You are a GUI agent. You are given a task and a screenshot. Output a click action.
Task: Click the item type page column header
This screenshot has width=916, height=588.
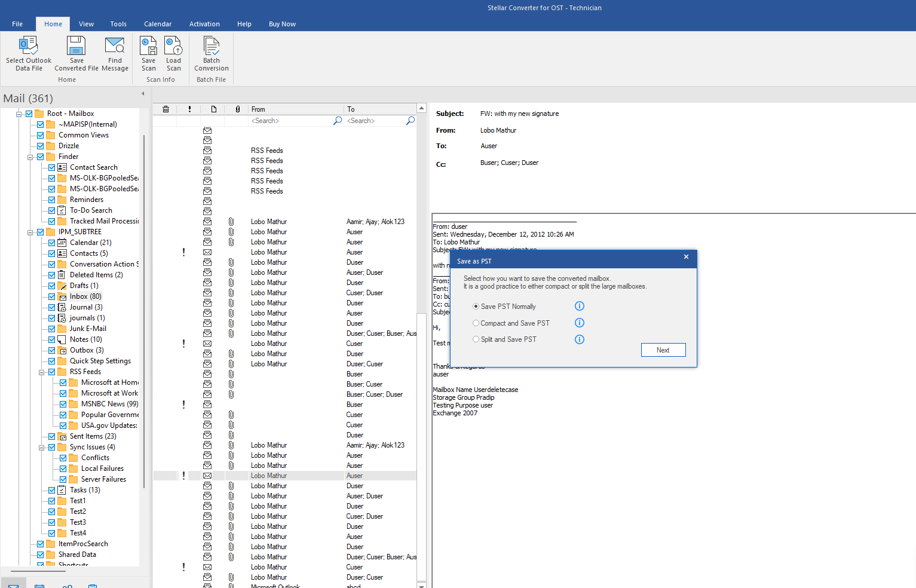pos(213,109)
